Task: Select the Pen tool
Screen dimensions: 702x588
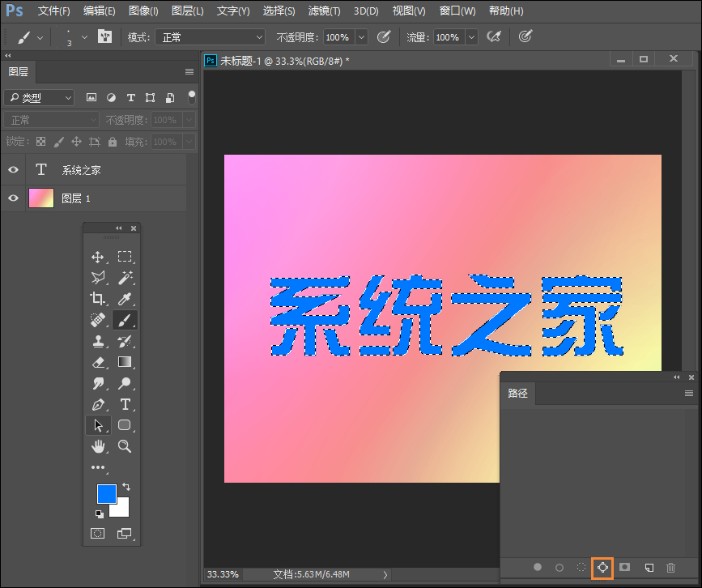Action: coord(99,404)
